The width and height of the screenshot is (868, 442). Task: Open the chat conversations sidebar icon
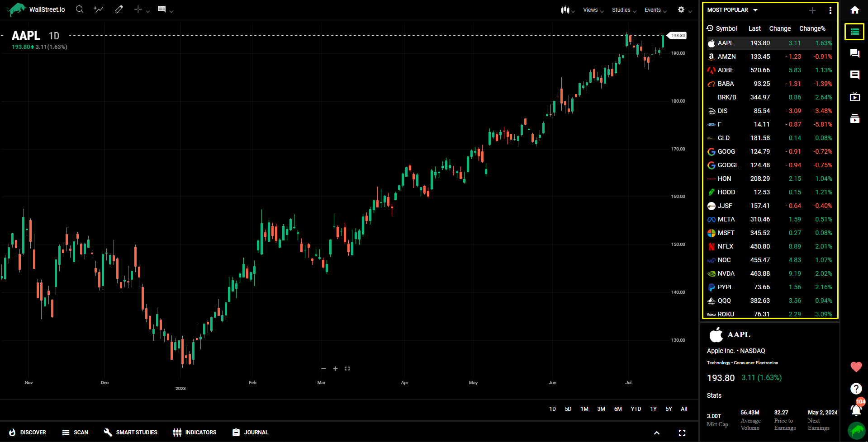[x=855, y=53]
